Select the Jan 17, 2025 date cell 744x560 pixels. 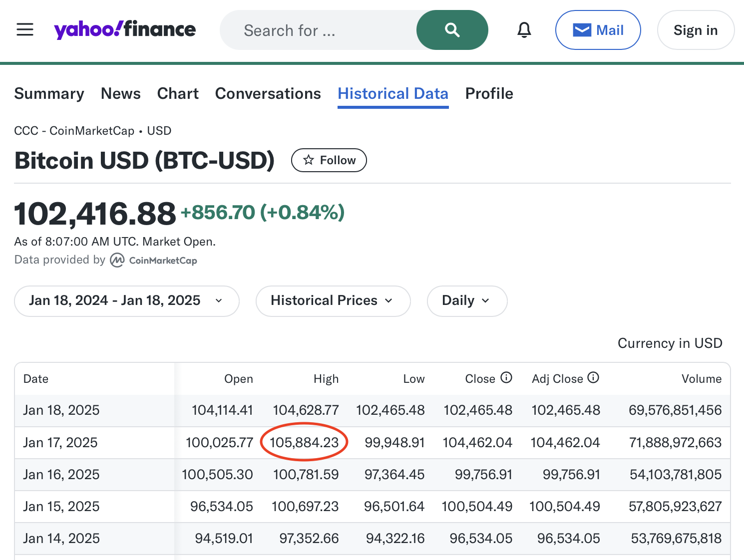click(x=60, y=443)
